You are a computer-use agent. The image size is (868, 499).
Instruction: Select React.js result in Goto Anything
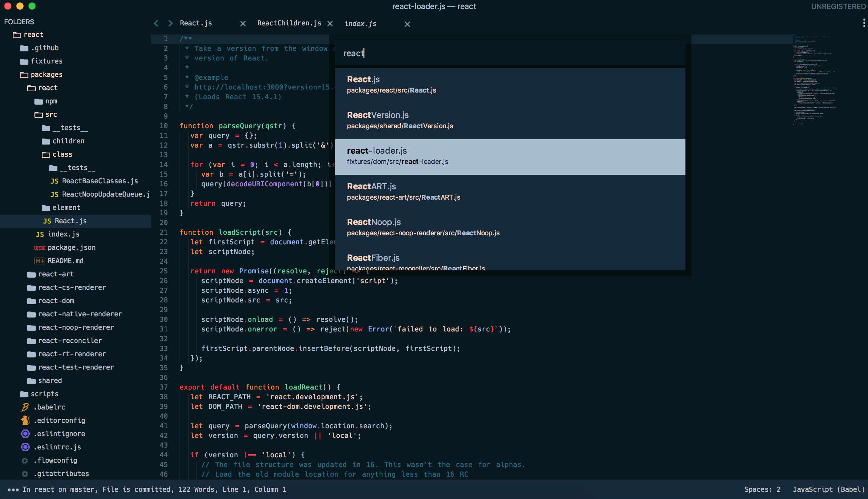(x=510, y=85)
